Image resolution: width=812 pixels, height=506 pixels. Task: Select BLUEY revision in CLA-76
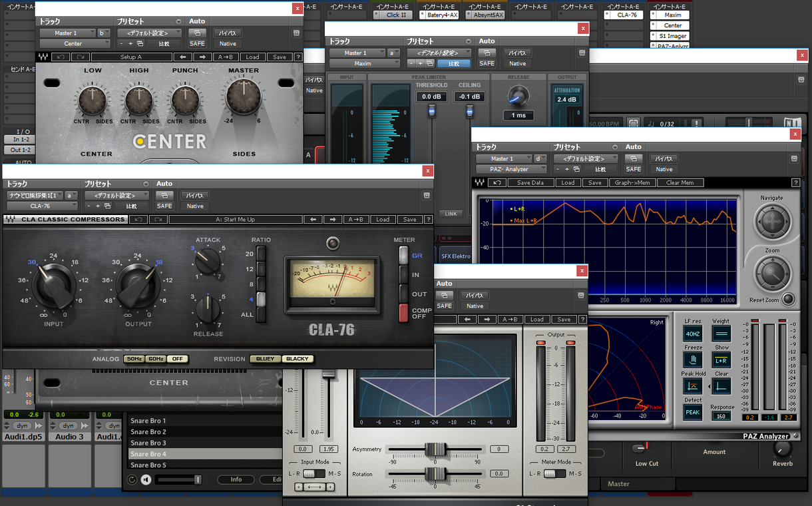pyautogui.click(x=265, y=359)
